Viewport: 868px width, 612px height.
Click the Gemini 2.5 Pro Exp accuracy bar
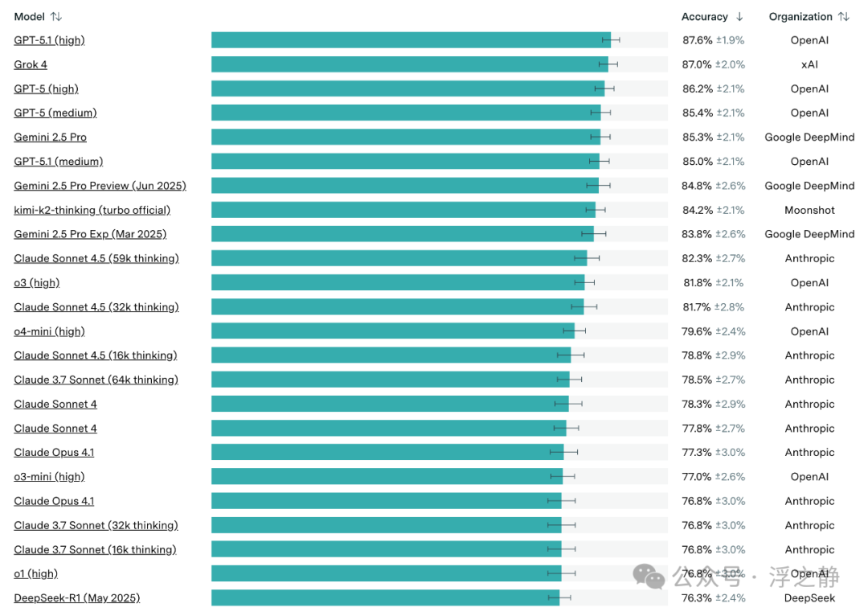tap(403, 234)
